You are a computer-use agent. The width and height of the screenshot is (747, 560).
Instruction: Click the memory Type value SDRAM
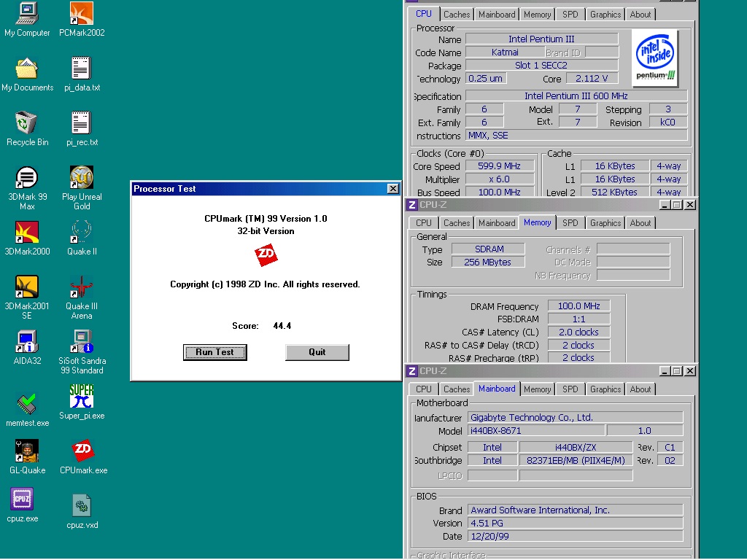(488, 249)
